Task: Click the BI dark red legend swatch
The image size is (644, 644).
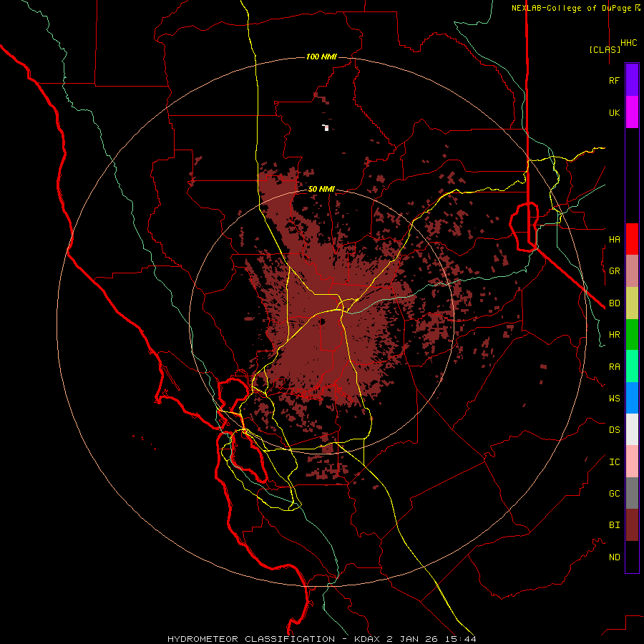Action: [632, 525]
